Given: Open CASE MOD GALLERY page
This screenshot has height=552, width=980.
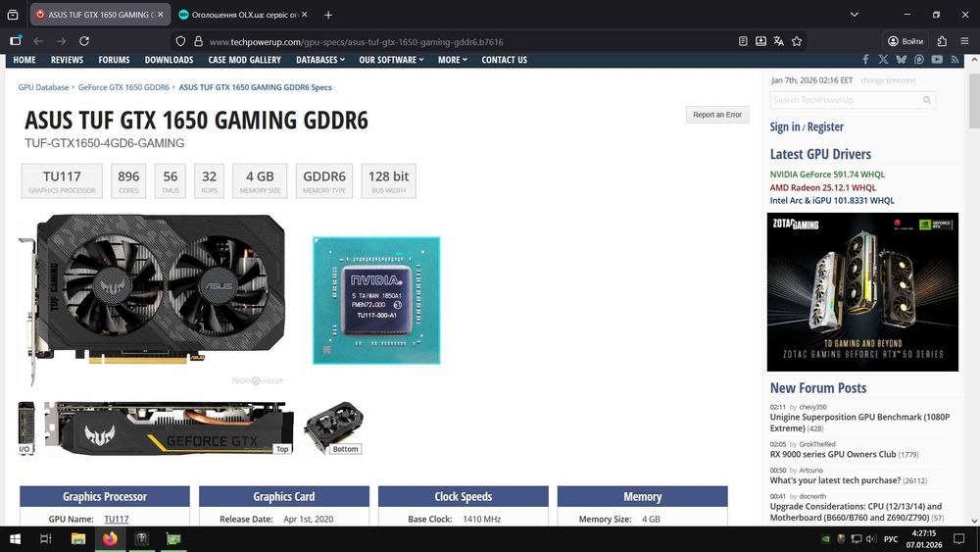Looking at the screenshot, I should click(244, 60).
